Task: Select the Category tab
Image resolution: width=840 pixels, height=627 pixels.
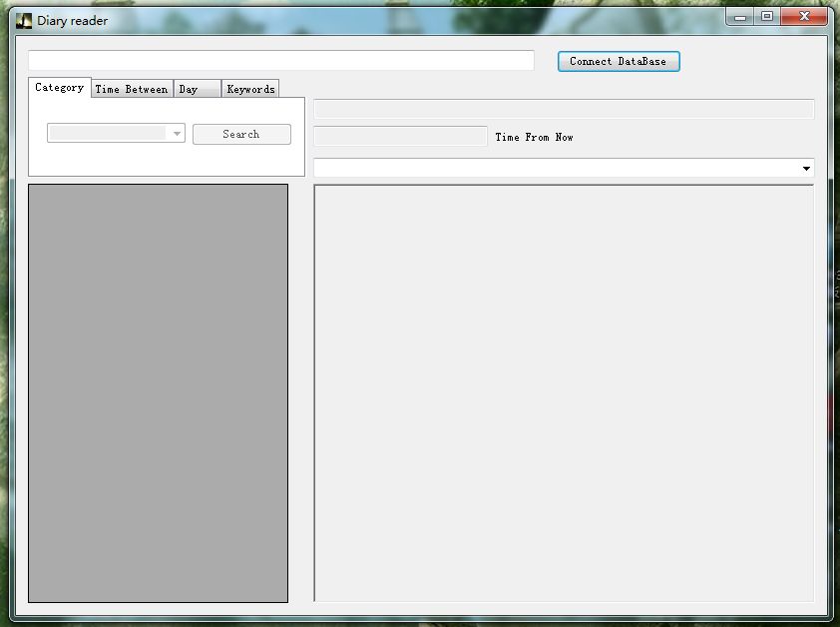Action: (60, 88)
